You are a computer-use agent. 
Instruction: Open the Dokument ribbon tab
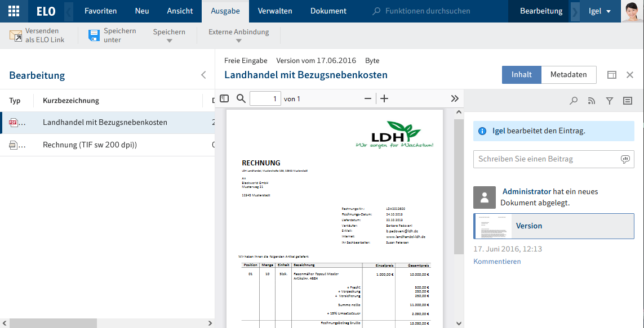(x=328, y=11)
